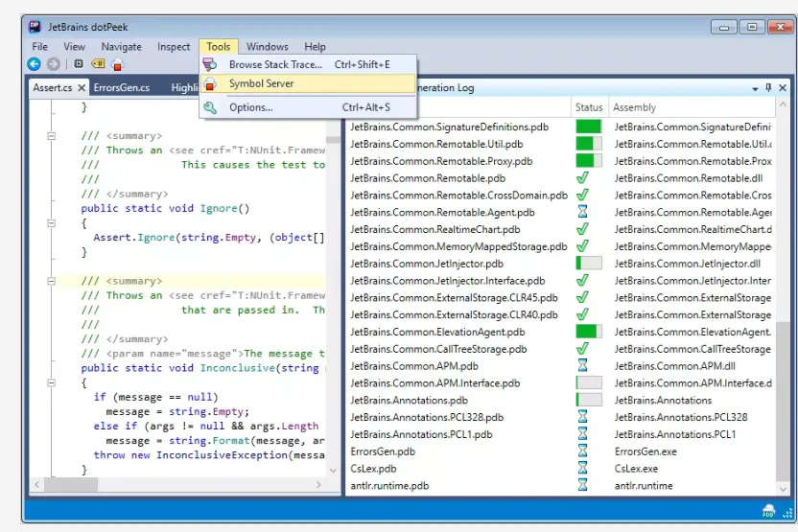Click the hourglass for JetBrains.Annotations.PCL1.pdb

click(583, 434)
